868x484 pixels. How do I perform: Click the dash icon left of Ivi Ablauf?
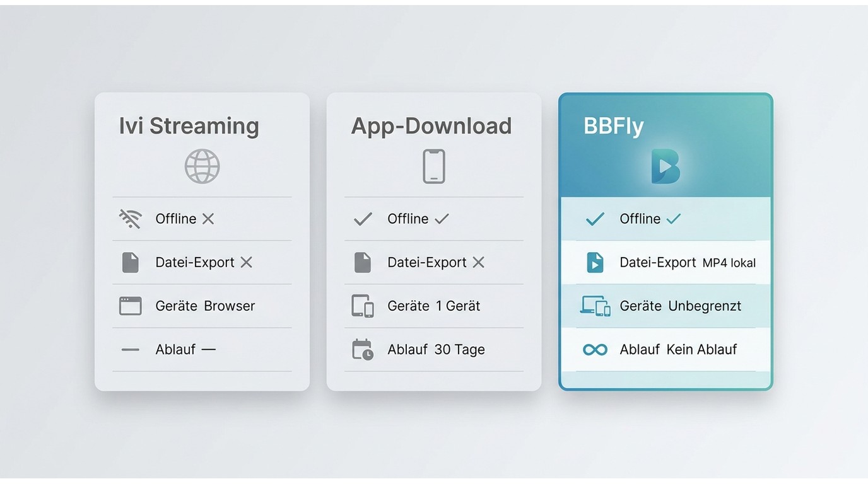click(130, 350)
